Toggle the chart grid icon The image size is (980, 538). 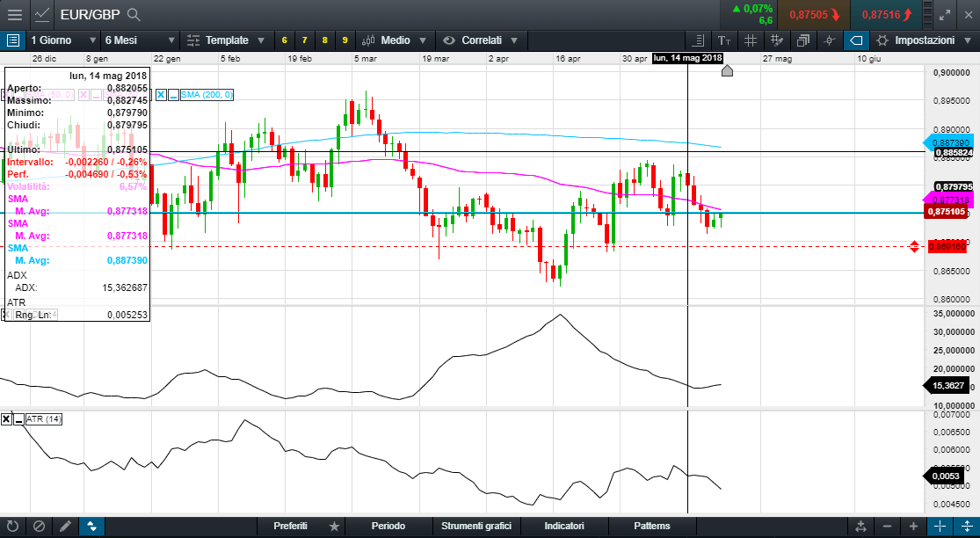point(751,40)
